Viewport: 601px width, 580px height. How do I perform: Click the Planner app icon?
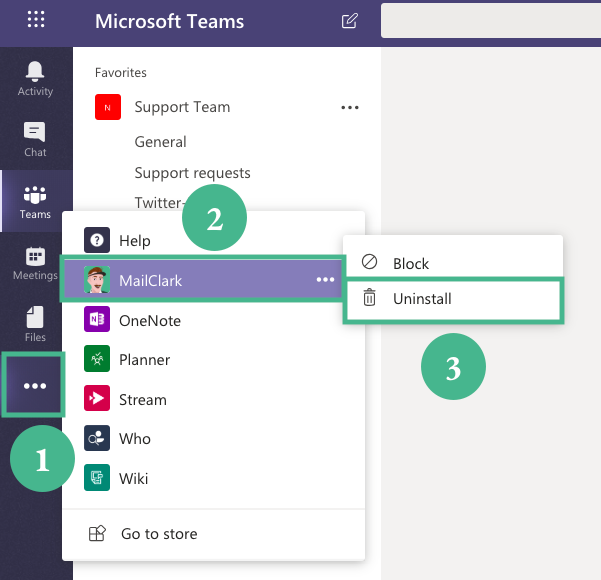click(x=97, y=359)
